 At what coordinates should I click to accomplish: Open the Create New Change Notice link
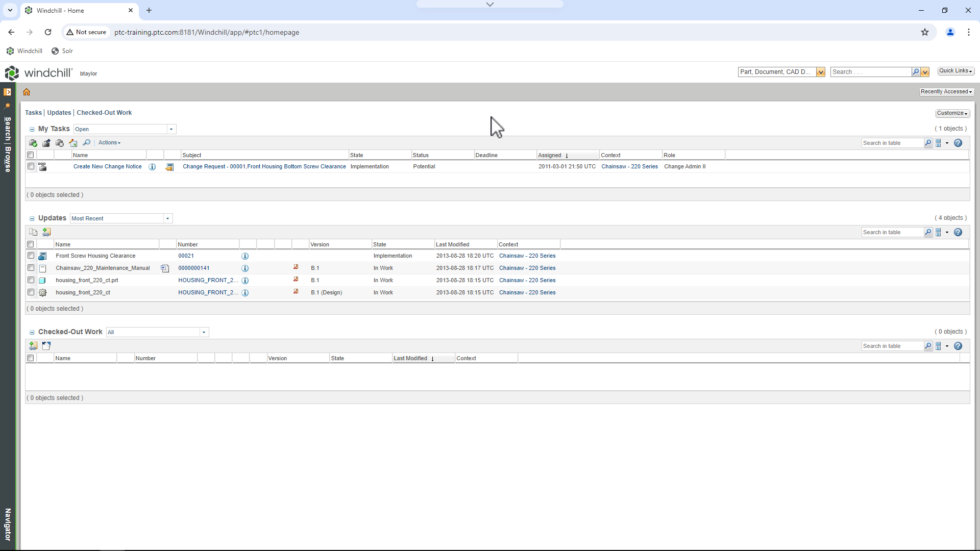coord(107,167)
